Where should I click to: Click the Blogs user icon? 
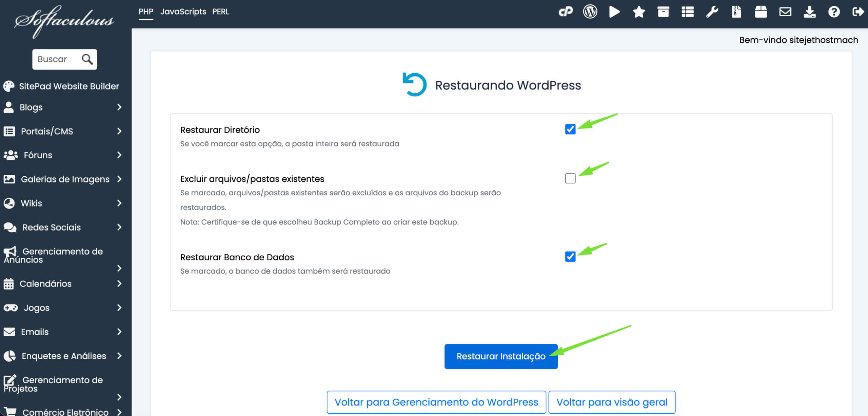pos(8,107)
